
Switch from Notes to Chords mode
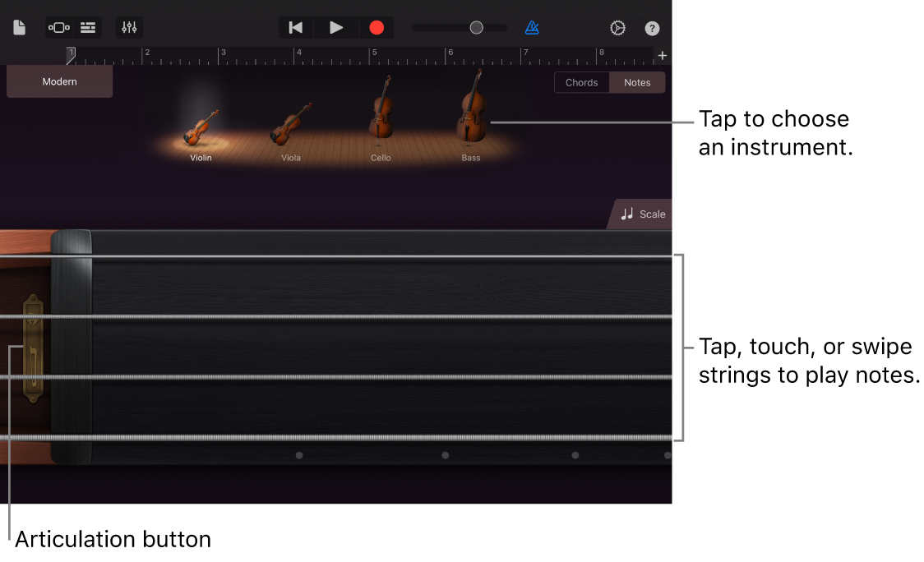(x=581, y=82)
